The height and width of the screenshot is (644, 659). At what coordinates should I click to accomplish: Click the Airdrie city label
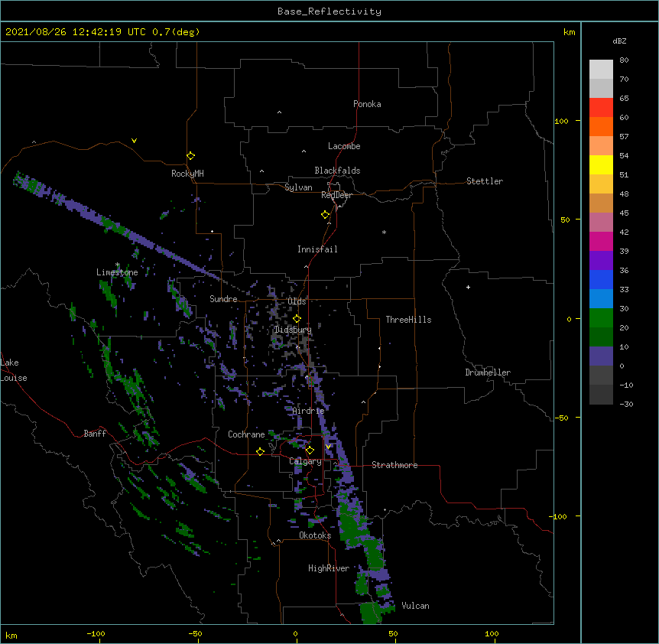click(x=309, y=411)
